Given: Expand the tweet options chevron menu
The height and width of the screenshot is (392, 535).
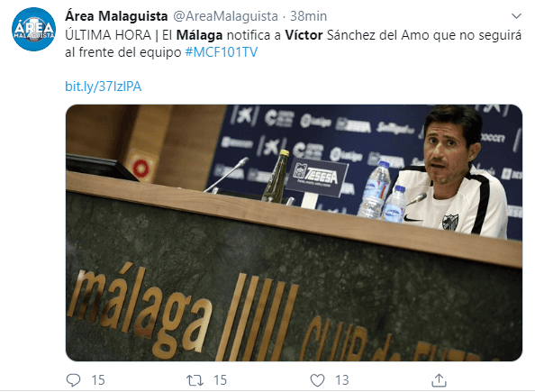Looking at the screenshot, I should pyautogui.click(x=516, y=16).
